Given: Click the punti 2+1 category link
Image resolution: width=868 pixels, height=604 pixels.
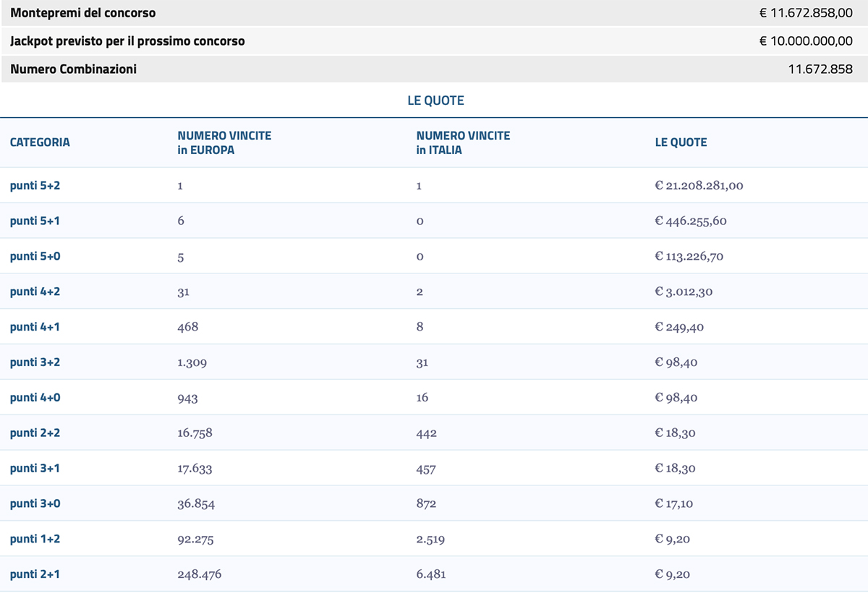Looking at the screenshot, I should [x=35, y=574].
